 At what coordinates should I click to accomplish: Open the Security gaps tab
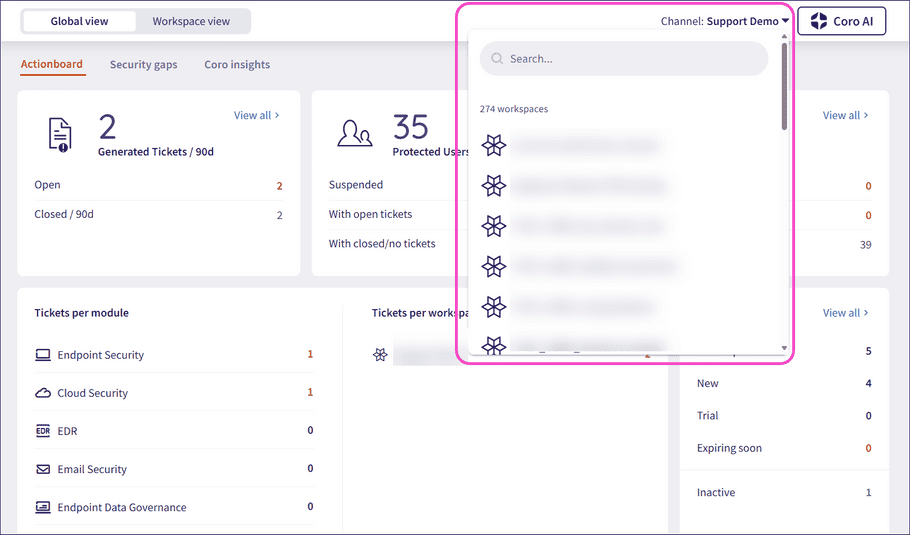[143, 64]
